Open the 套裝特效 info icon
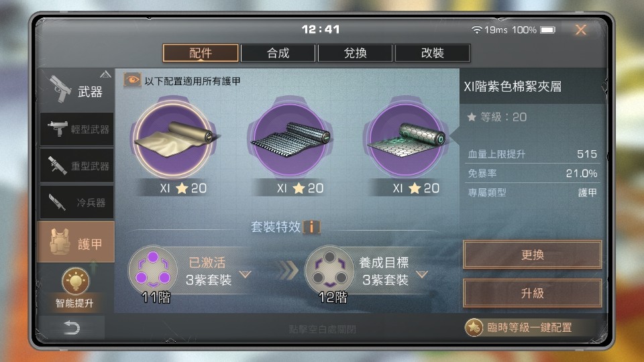Screen dimensions: 644x362 (311, 227)
